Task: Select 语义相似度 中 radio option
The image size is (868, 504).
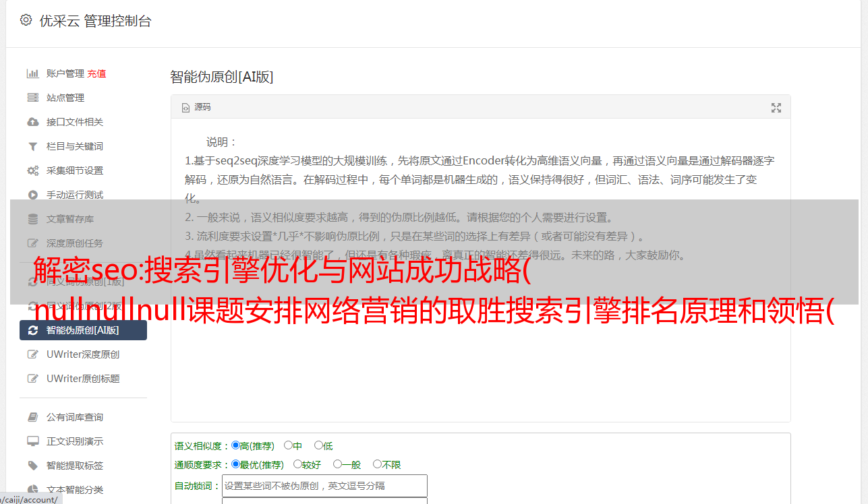Action: point(288,445)
